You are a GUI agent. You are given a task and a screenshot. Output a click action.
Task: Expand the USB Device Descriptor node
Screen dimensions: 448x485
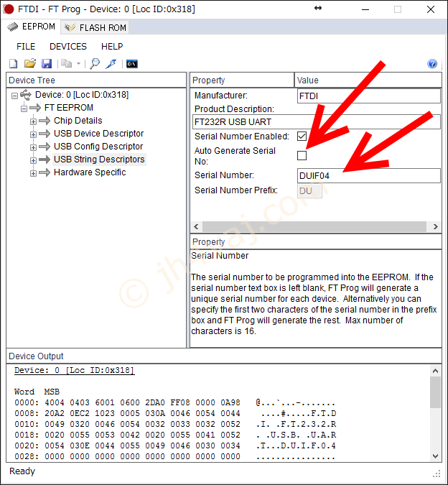pyautogui.click(x=33, y=134)
